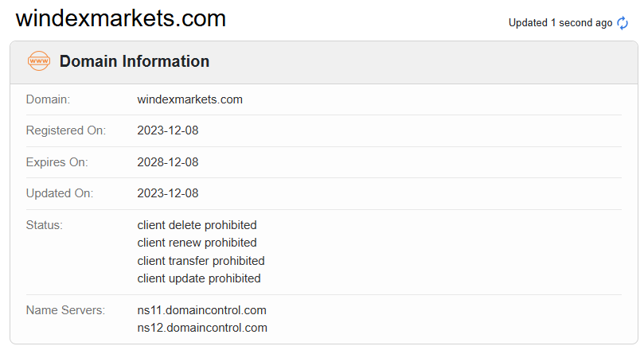Click the Domain label
Viewport: 644px width, 350px height.
48,99
